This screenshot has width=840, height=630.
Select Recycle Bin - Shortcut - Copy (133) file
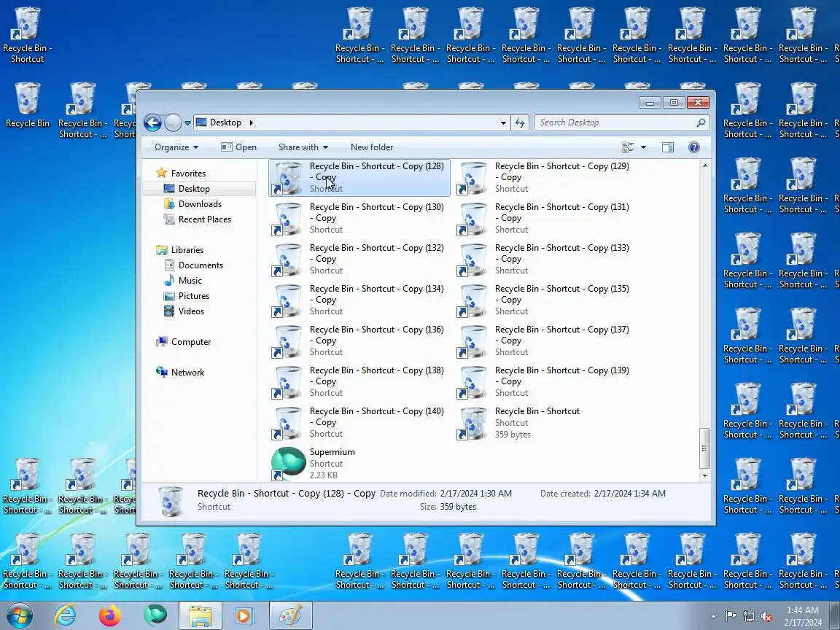[x=545, y=259]
